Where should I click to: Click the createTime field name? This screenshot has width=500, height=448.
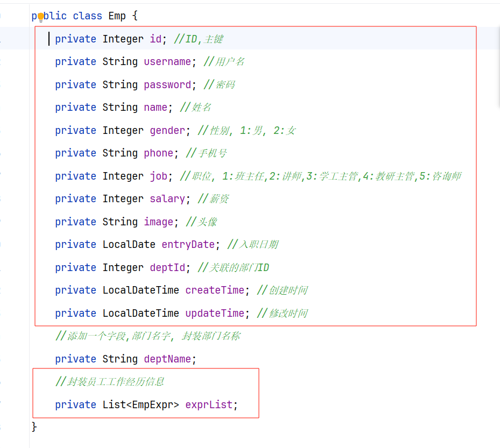coord(215,290)
